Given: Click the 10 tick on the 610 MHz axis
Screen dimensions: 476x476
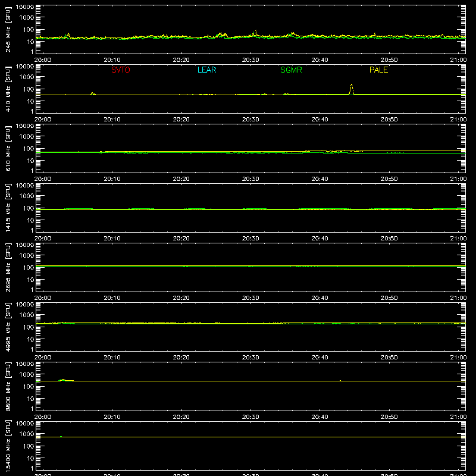Looking at the screenshot, I should pyautogui.click(x=30, y=161).
